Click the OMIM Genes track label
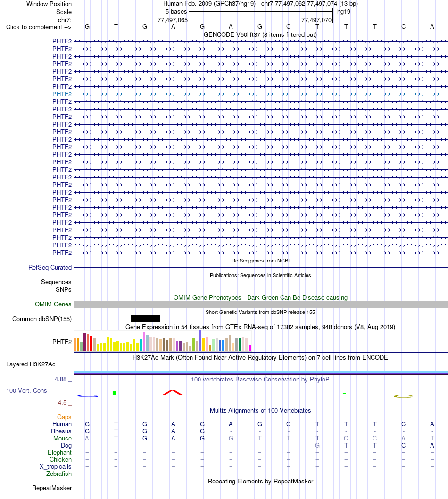The height and width of the screenshot is (499, 448). 53,304
